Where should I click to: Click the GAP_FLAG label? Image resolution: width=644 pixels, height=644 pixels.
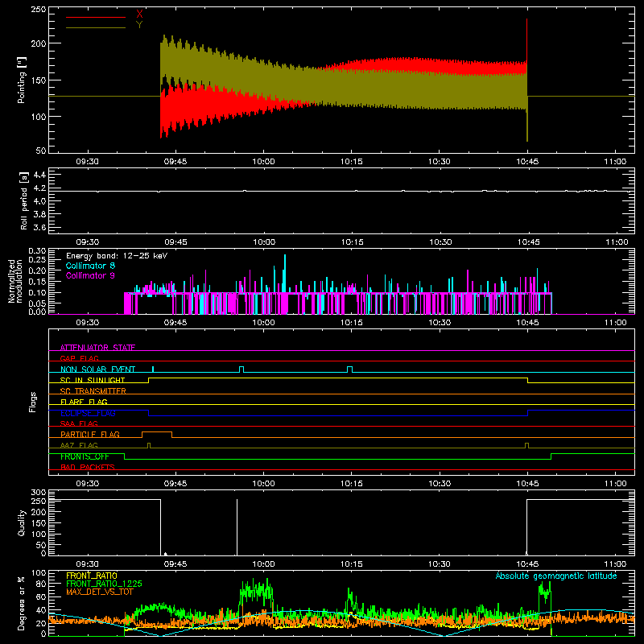click(79, 358)
